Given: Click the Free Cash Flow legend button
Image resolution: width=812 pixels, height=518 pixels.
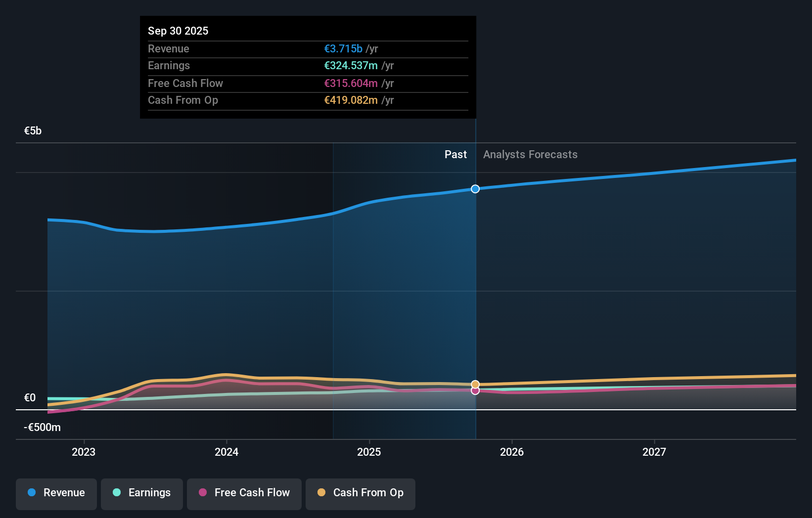Looking at the screenshot, I should (244, 494).
